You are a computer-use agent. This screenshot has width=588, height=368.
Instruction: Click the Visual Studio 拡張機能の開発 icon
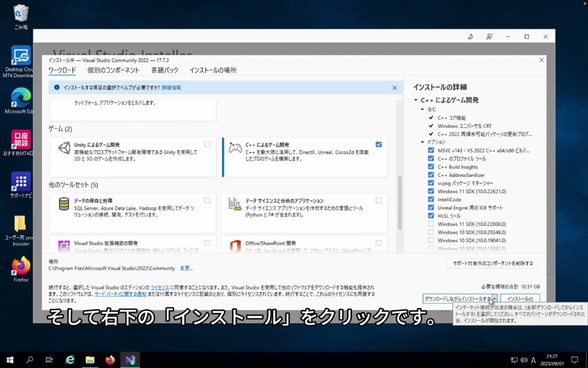pos(64,246)
